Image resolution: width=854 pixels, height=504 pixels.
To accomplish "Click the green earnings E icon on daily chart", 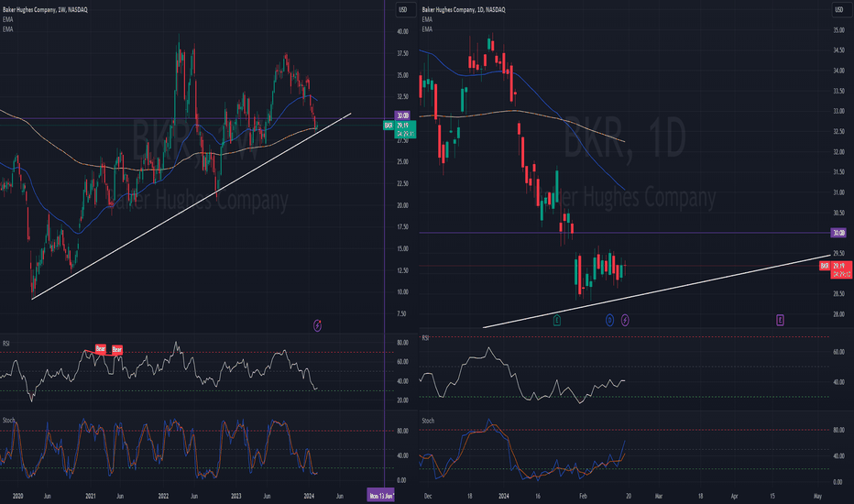I will click(556, 320).
